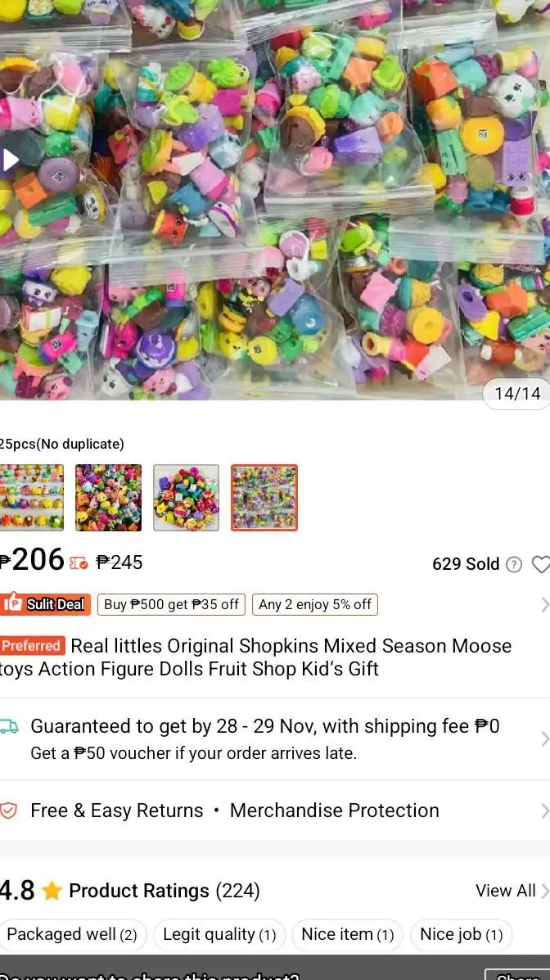Tap the delivery truck icon

tap(9, 726)
